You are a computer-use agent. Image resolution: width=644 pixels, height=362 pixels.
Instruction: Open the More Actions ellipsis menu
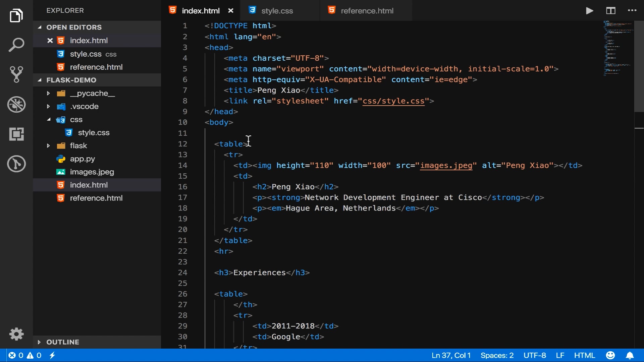[x=632, y=11]
